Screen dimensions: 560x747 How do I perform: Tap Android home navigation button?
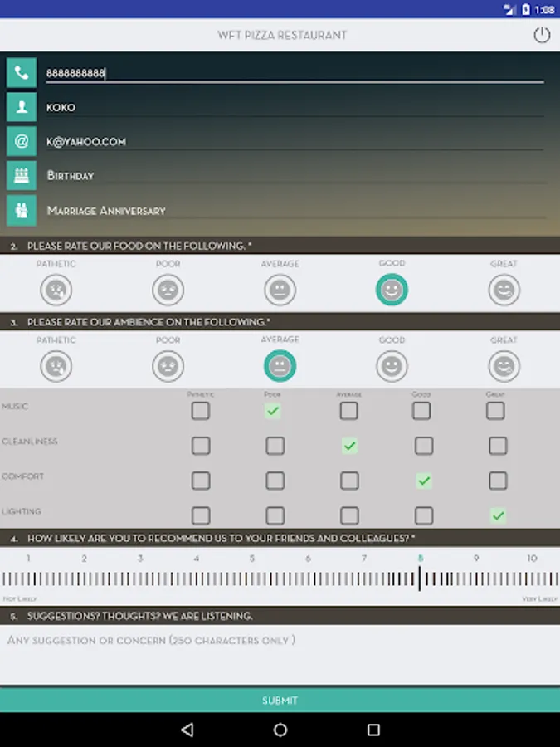tap(280, 730)
